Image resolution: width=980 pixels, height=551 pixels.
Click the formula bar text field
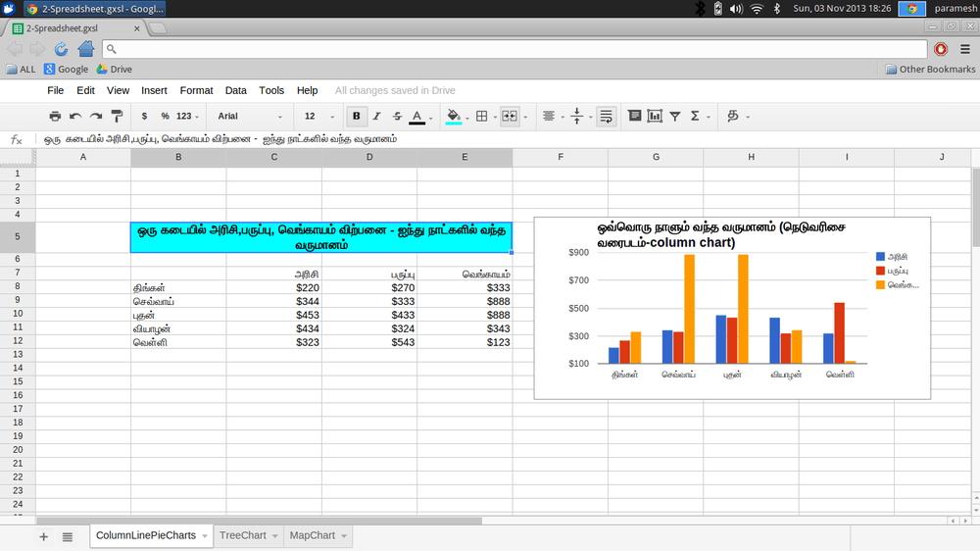(490, 139)
